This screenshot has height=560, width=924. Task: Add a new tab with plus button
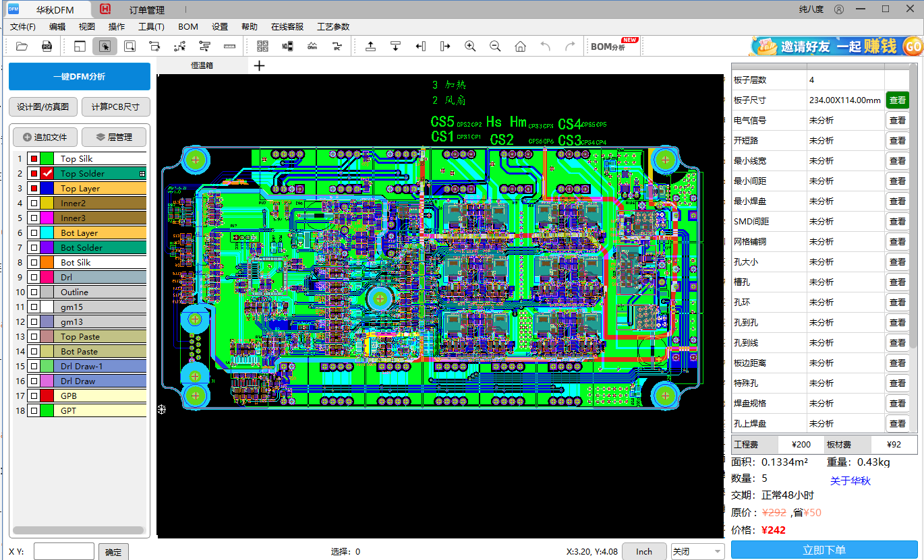click(x=259, y=65)
